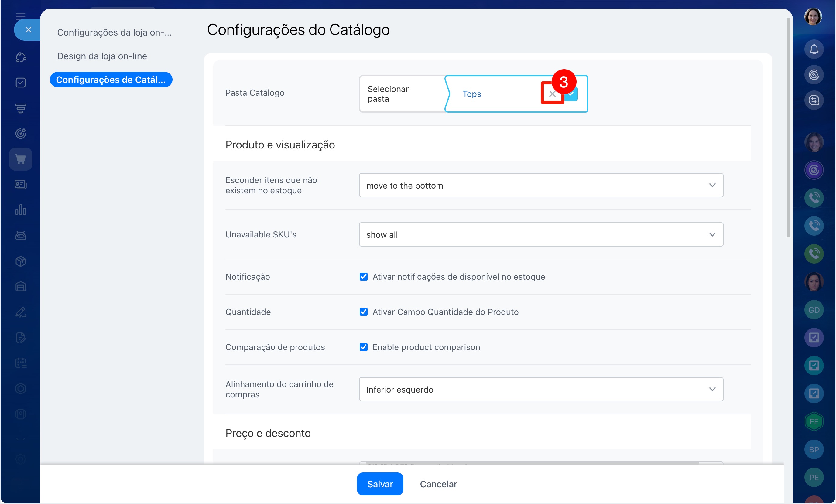
Task: Switch to Design da loja on-line tab
Action: (x=102, y=56)
